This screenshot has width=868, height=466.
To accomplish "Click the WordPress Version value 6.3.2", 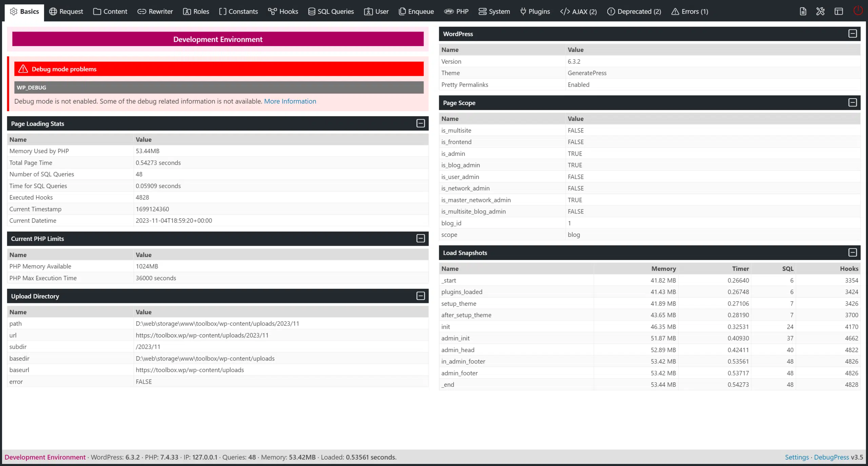I will [x=574, y=61].
